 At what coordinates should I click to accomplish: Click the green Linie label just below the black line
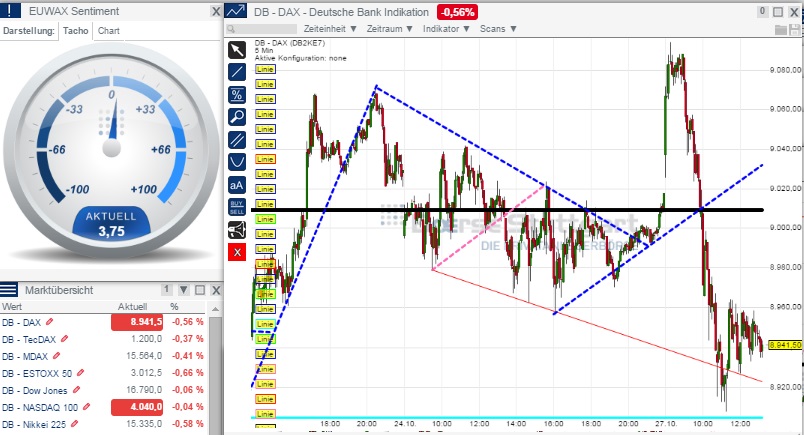265,219
